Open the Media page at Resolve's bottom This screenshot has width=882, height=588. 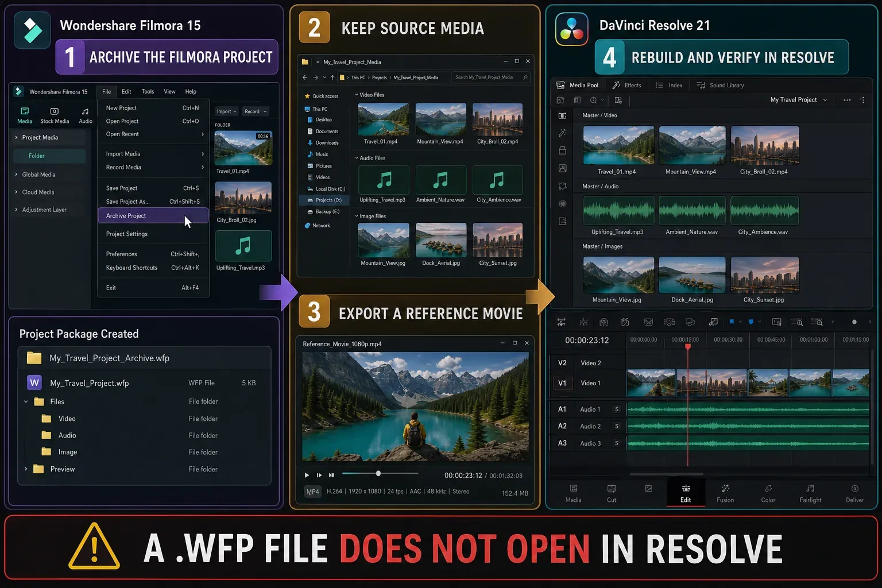click(x=573, y=494)
